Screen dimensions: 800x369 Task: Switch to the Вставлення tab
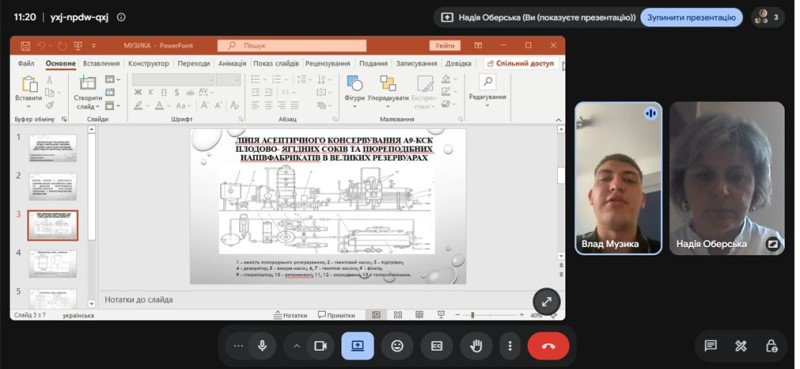coord(101,63)
